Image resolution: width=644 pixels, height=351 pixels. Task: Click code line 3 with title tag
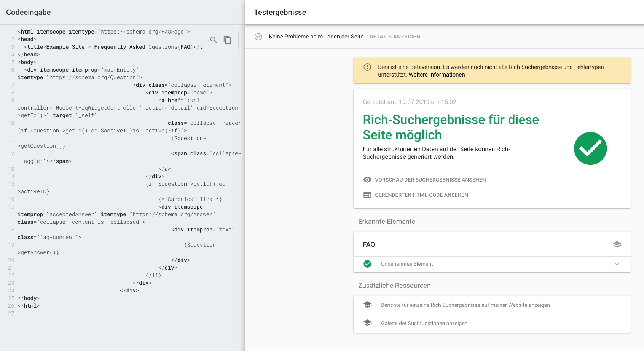[113, 47]
